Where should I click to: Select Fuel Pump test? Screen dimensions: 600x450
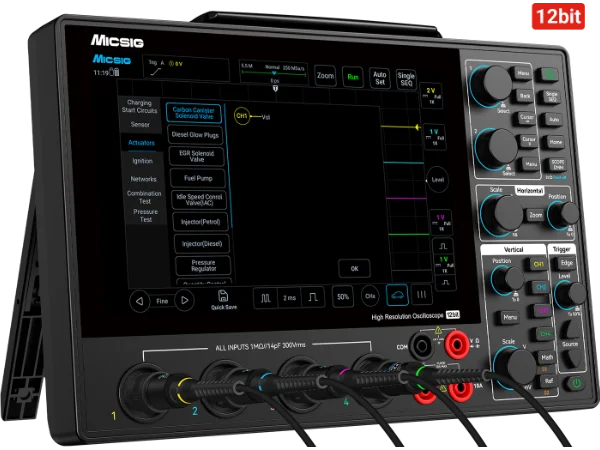(198, 178)
